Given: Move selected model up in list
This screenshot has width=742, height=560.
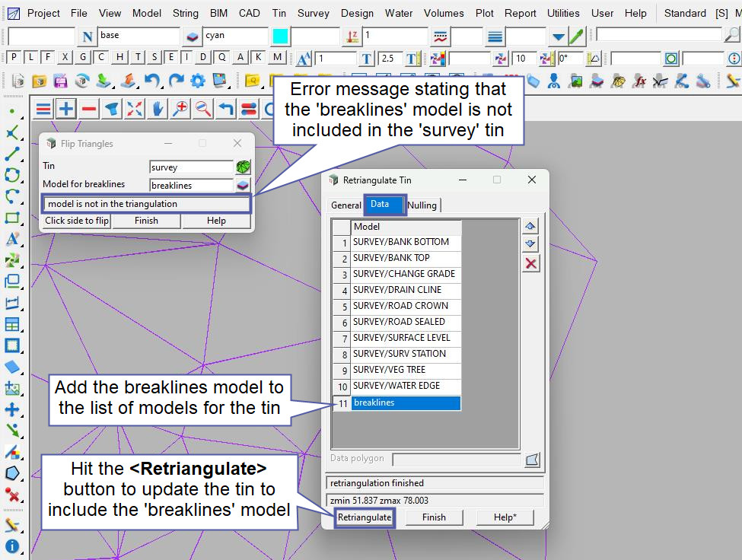Looking at the screenshot, I should (531, 226).
